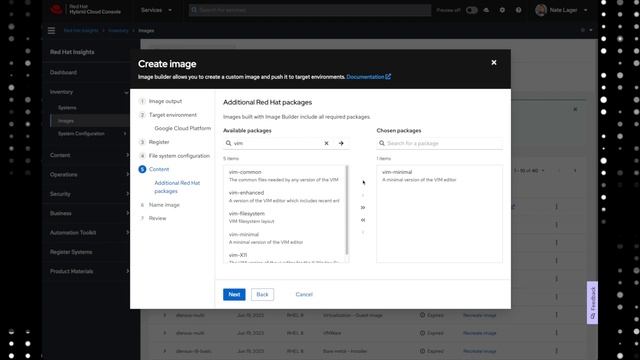Open Systems under Inventory
640x360 pixels.
point(67,108)
